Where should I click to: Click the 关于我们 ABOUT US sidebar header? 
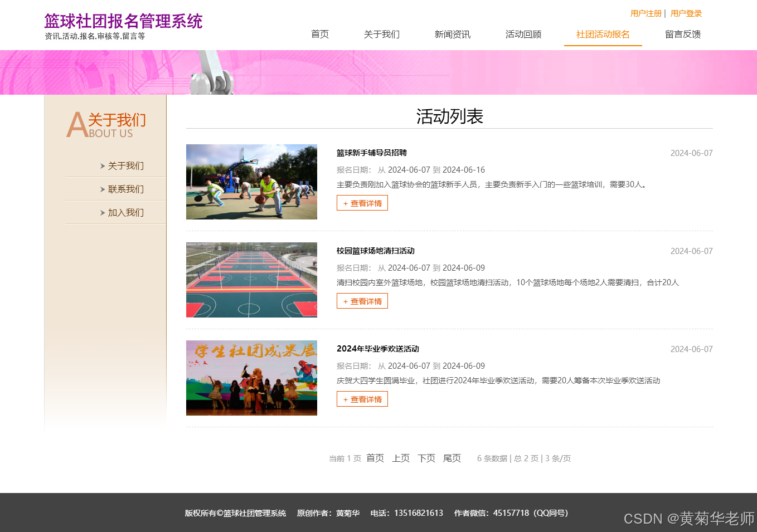coord(106,124)
